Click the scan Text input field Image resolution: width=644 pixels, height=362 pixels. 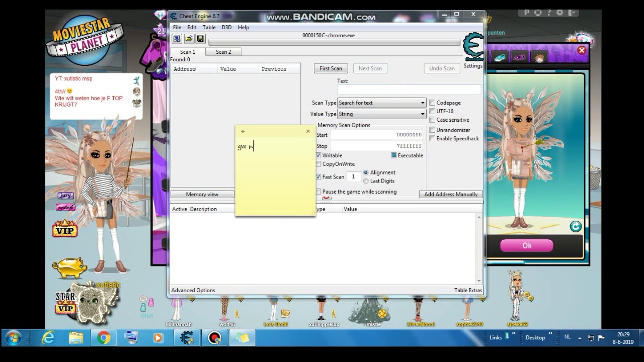409,89
